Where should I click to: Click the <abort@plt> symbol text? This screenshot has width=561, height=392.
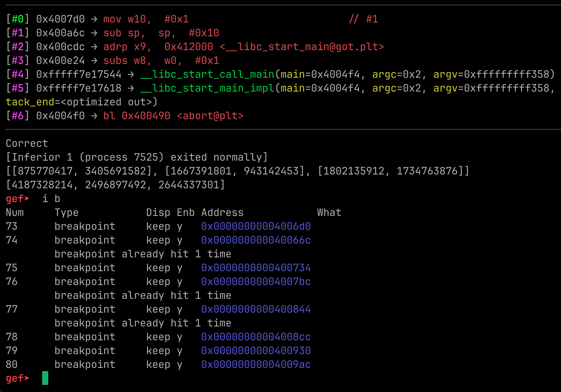coord(210,116)
